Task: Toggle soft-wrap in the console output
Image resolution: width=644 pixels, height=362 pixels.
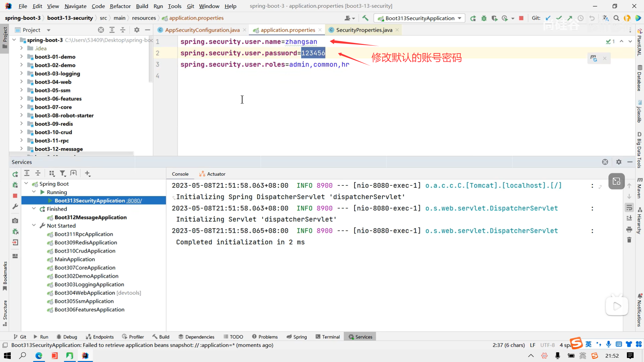Action: coord(629,208)
